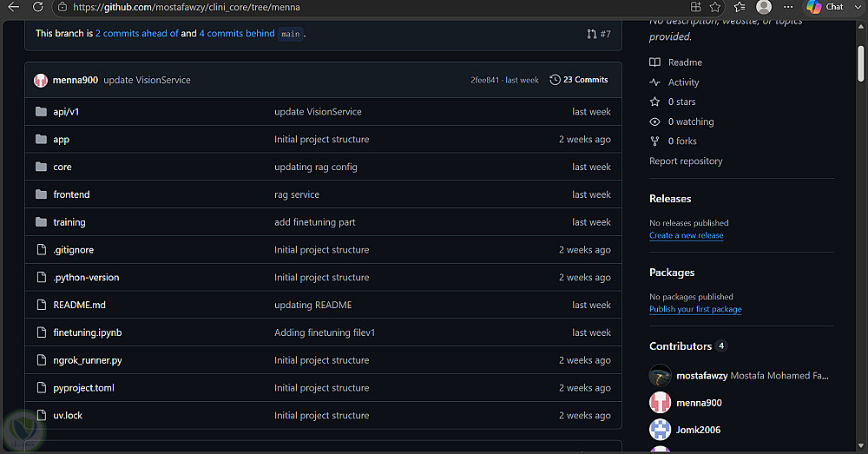The height and width of the screenshot is (454, 868).
Task: Click 'Publish your first package' link
Action: point(695,309)
